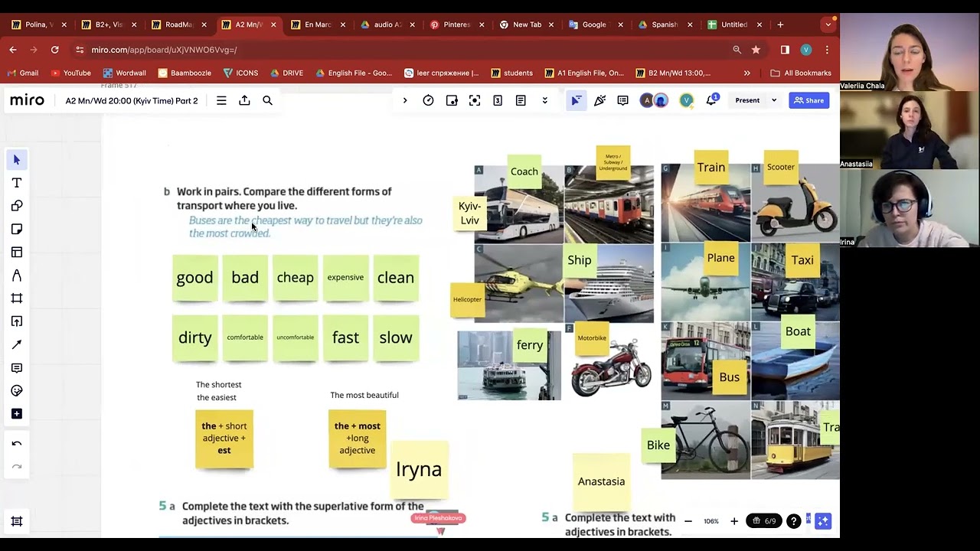Open the comments chat panel
Image resolution: width=980 pixels, height=551 pixels.
tap(622, 100)
